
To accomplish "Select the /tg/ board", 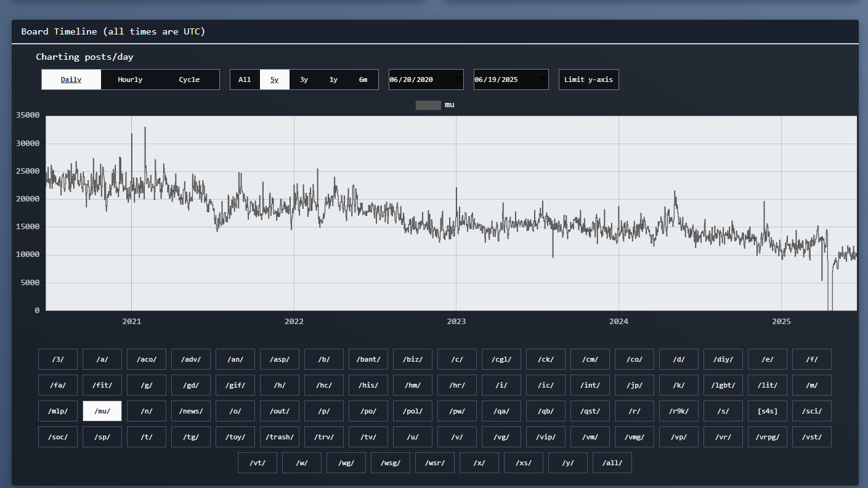I will [191, 437].
